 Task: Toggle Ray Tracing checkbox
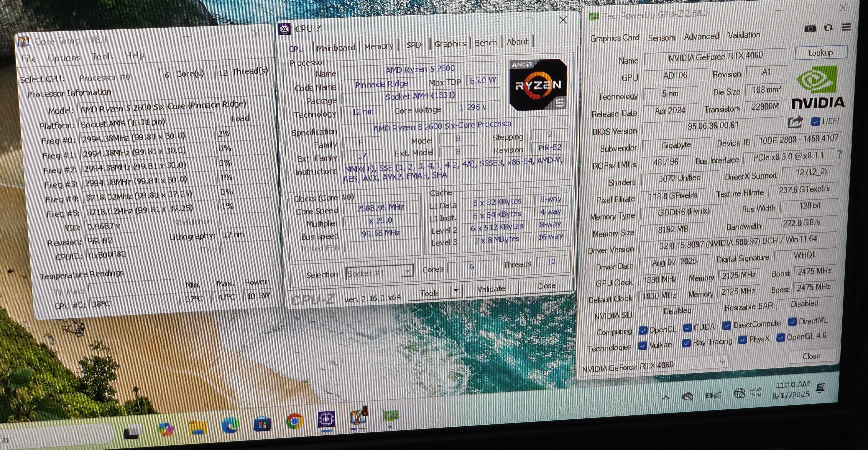686,343
